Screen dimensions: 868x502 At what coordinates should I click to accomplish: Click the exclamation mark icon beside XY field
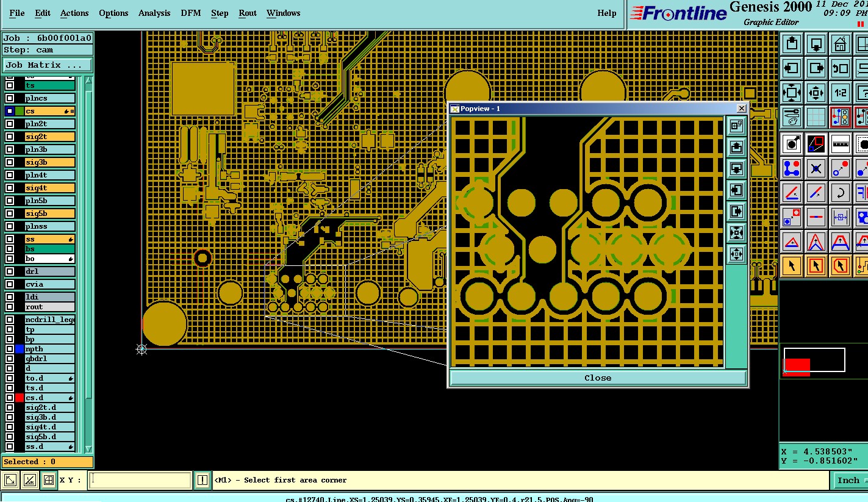point(203,480)
